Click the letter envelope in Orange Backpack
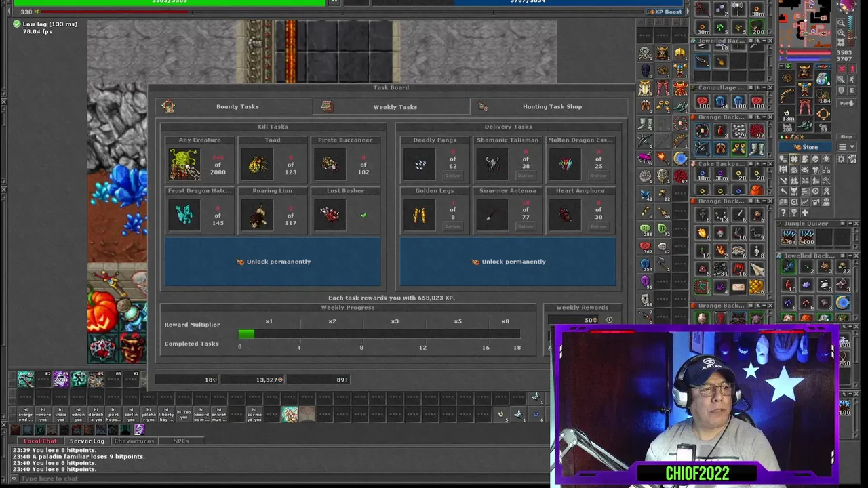868x488 pixels. point(738,287)
